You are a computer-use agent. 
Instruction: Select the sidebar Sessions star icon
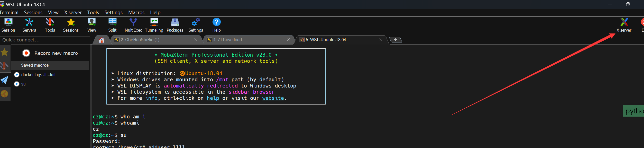(5, 52)
